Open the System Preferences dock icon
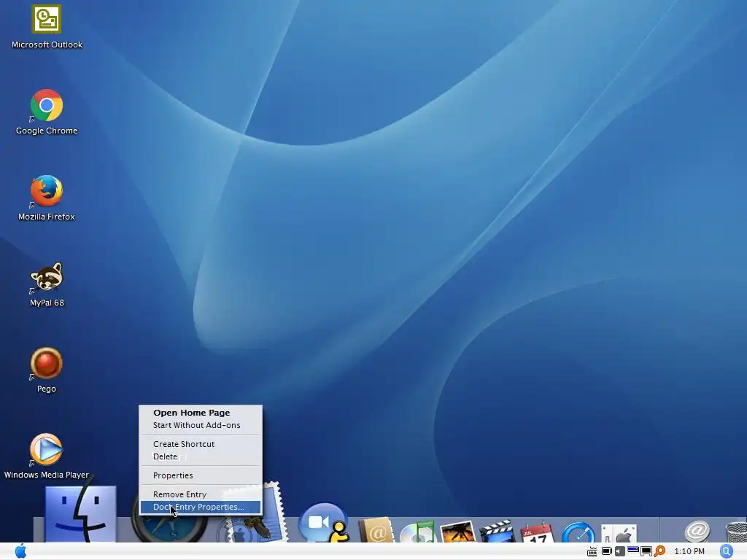 tap(619, 533)
